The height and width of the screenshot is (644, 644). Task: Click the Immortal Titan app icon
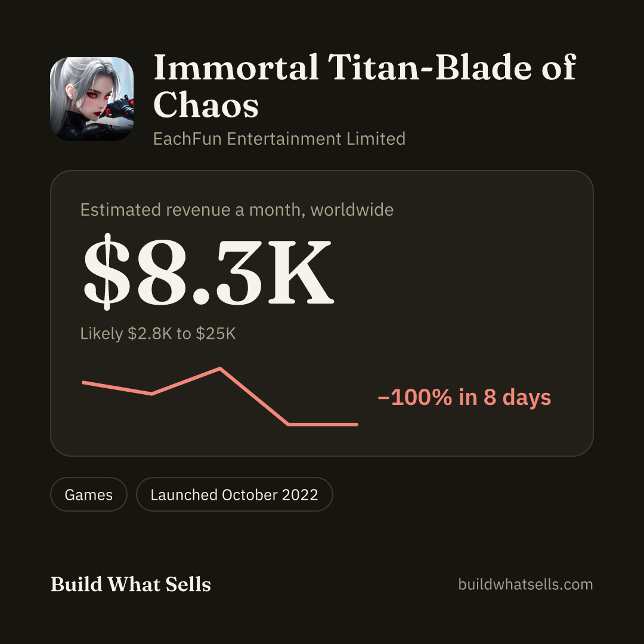tap(92, 98)
